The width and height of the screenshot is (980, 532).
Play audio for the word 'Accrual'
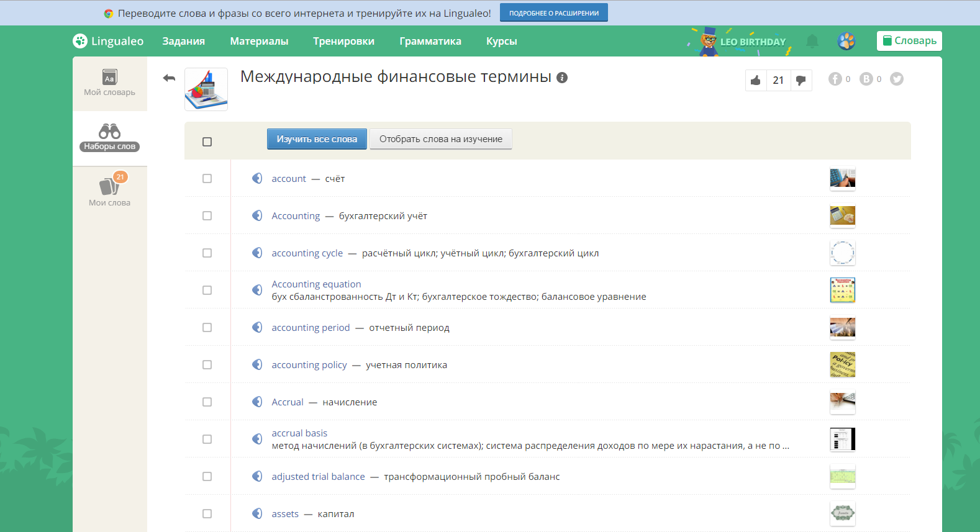257,402
